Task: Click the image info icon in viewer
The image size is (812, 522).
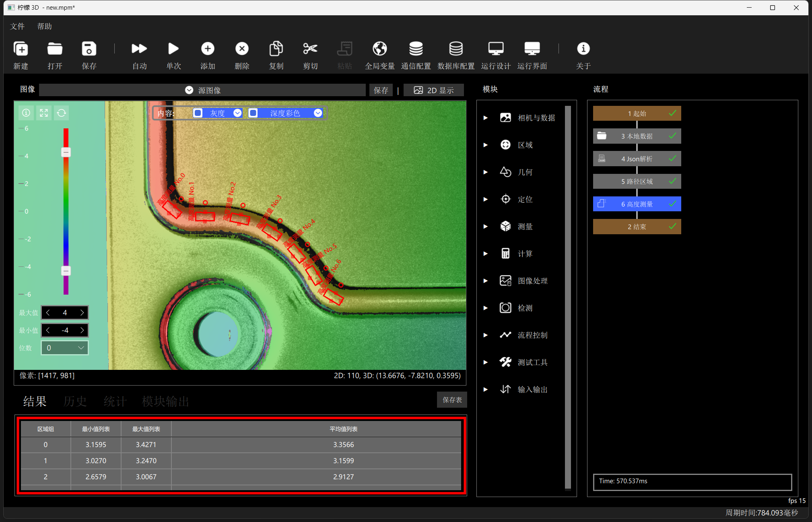Action: coord(26,113)
